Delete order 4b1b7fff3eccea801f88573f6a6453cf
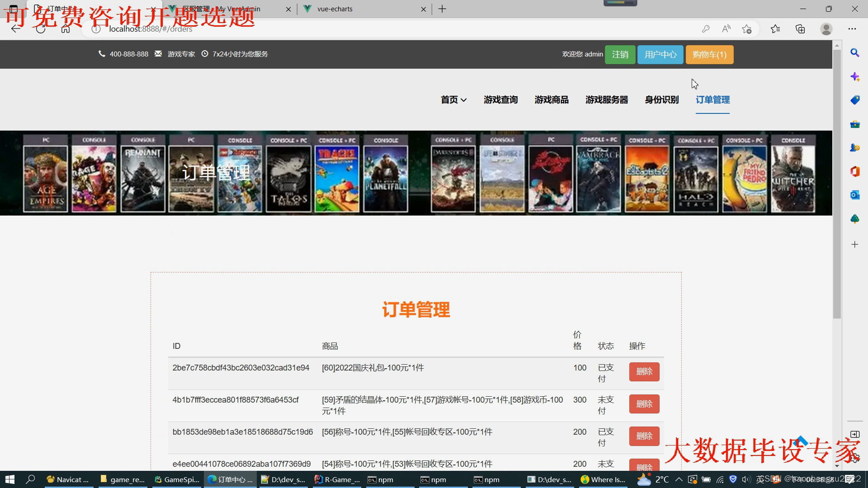The width and height of the screenshot is (868, 488). tap(644, 404)
